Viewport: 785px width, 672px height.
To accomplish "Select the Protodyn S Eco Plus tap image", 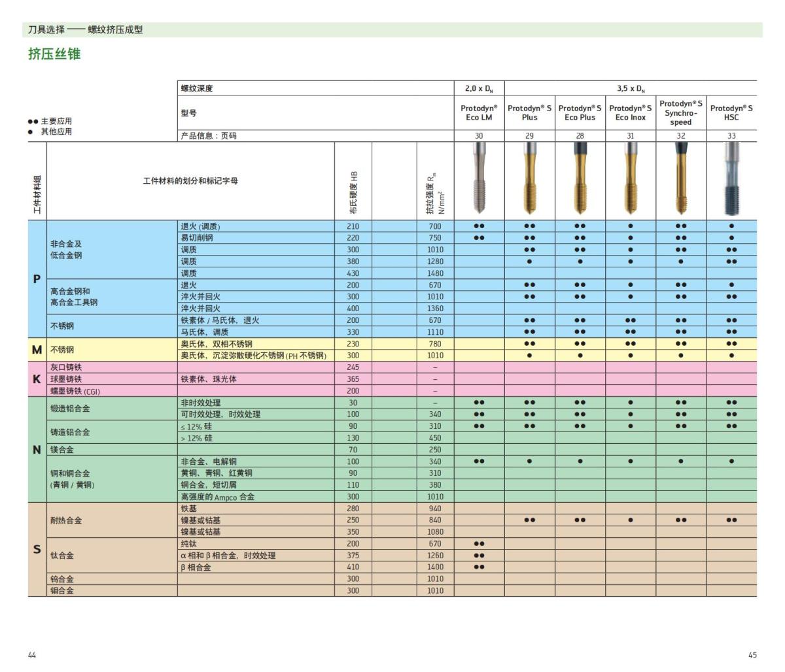I will (581, 180).
